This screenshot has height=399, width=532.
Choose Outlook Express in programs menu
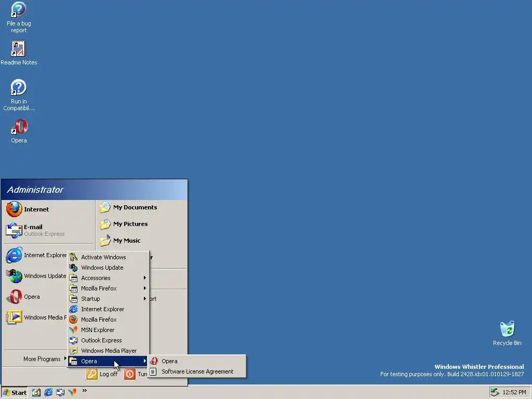[x=108, y=340]
